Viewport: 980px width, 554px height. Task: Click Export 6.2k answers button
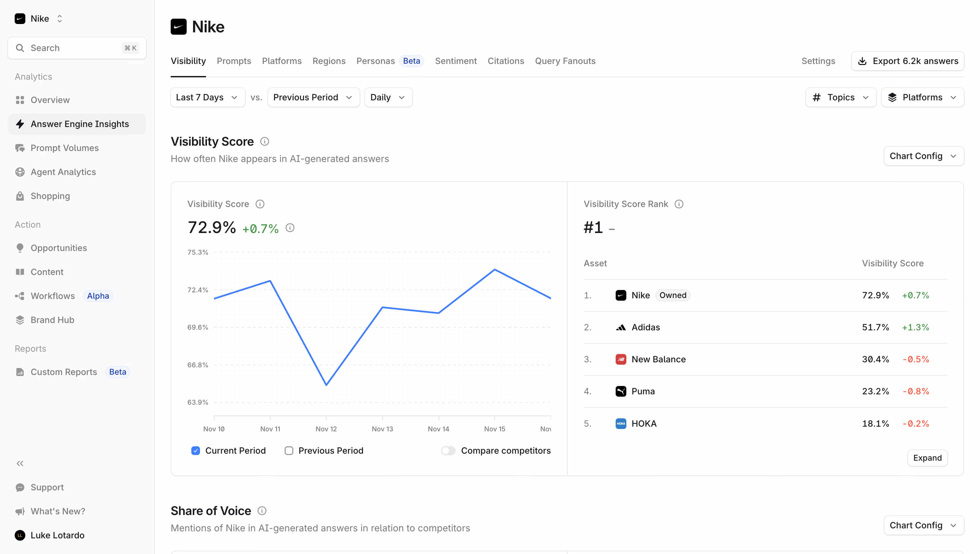907,61
